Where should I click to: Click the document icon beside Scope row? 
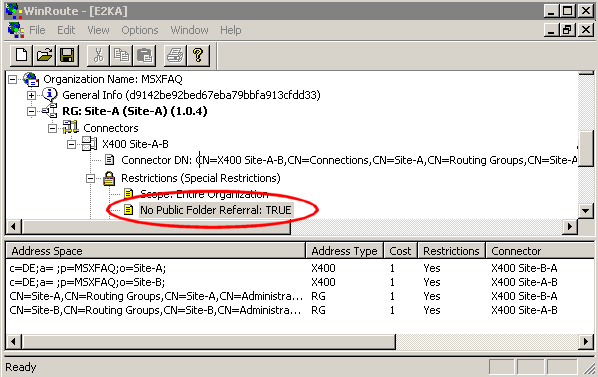(129, 194)
